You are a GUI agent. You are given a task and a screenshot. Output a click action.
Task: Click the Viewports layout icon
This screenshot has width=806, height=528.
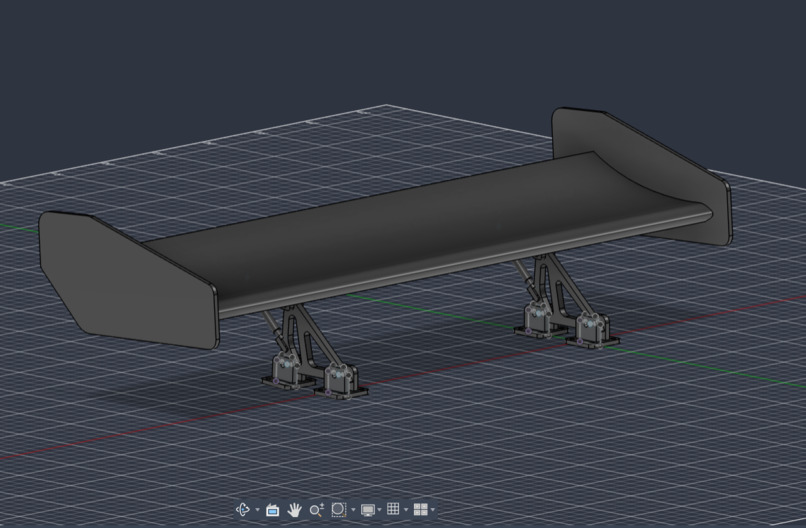tap(420, 509)
